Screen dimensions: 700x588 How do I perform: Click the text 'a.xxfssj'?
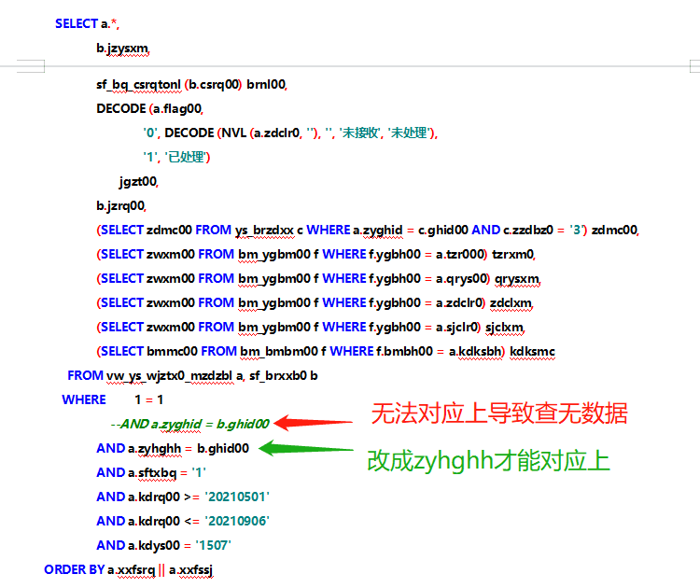(191, 570)
